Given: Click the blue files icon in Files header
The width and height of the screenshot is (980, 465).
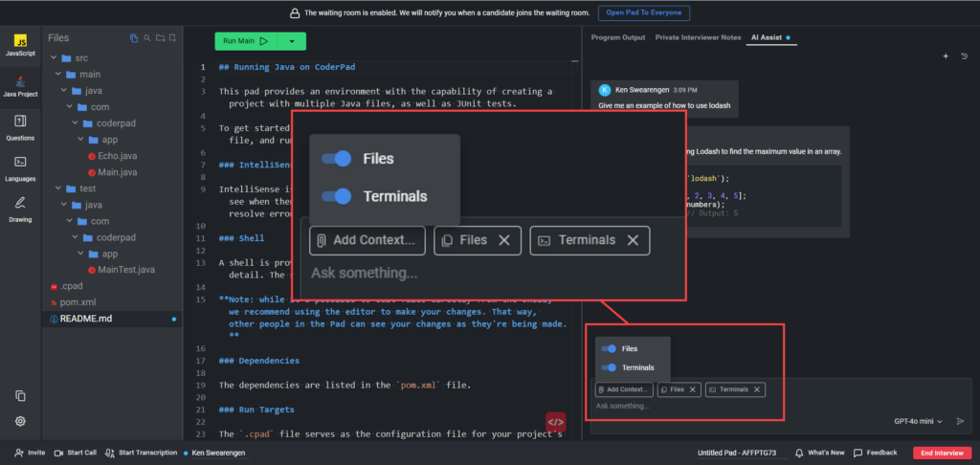Looking at the screenshot, I should click(x=134, y=38).
